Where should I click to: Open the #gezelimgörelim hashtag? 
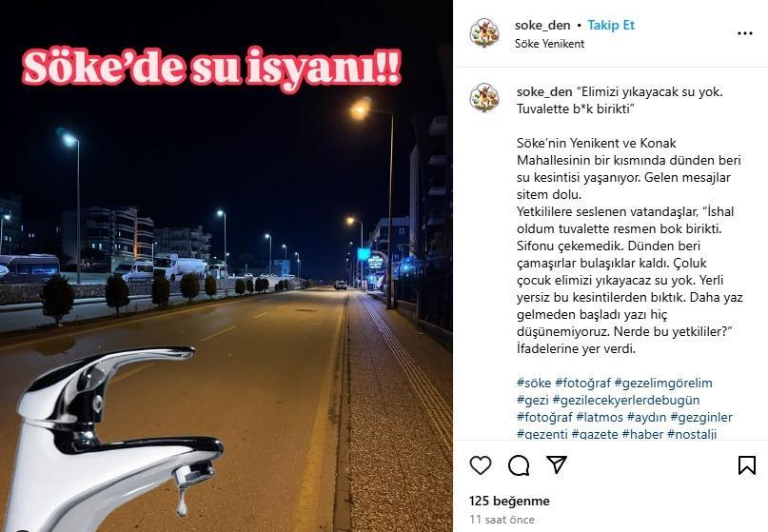[x=663, y=384]
